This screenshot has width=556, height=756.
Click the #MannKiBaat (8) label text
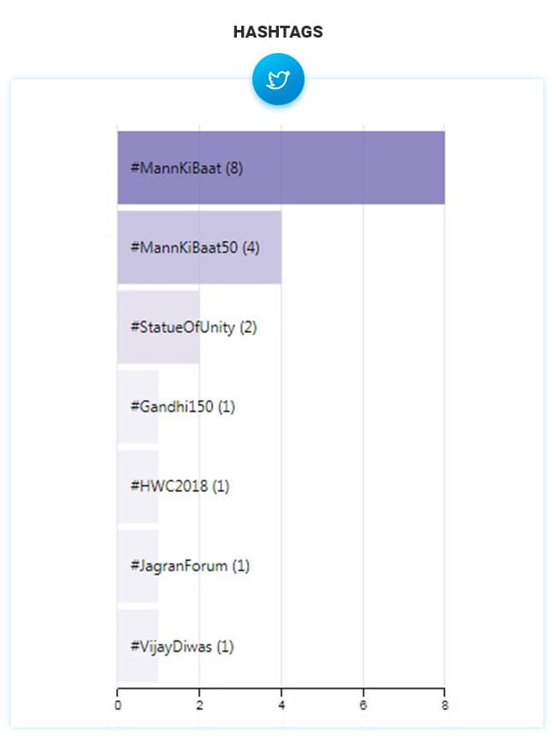pyautogui.click(x=186, y=168)
